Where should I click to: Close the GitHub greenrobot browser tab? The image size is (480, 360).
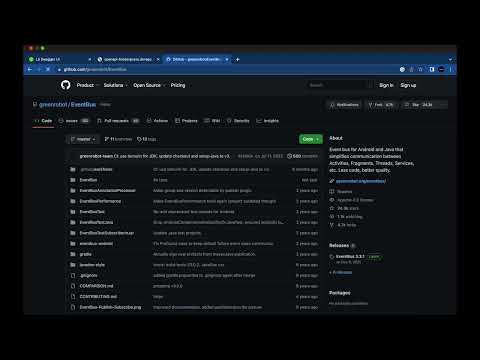[227, 59]
